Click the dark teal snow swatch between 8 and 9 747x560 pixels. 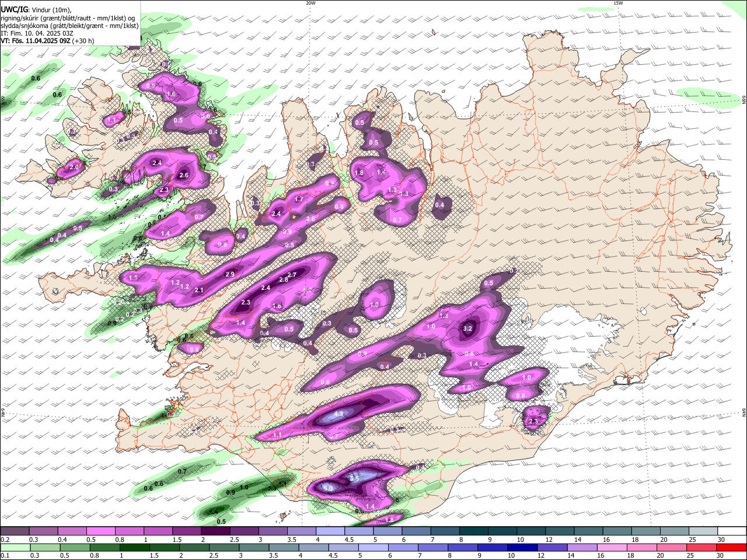point(473,531)
